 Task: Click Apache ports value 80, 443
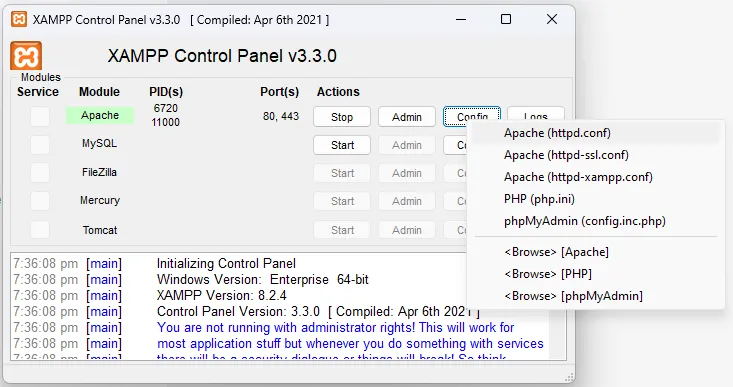point(280,116)
